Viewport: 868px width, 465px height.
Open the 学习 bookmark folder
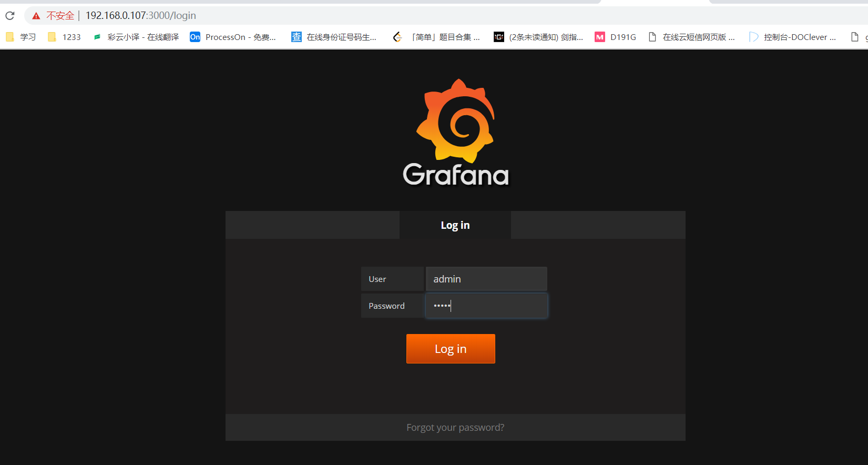pos(21,37)
